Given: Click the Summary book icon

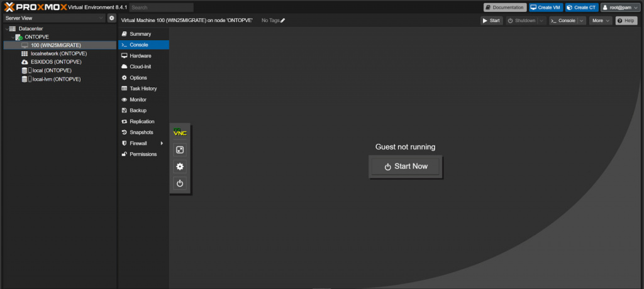Looking at the screenshot, I should click(x=125, y=34).
